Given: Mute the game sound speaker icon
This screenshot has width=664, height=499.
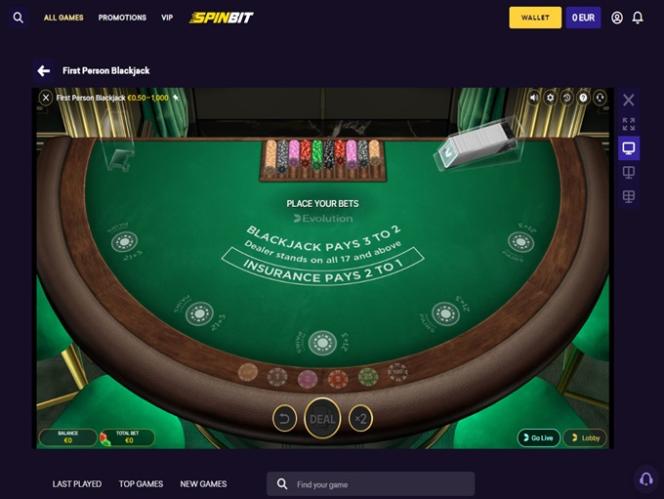Looking at the screenshot, I should tap(534, 98).
